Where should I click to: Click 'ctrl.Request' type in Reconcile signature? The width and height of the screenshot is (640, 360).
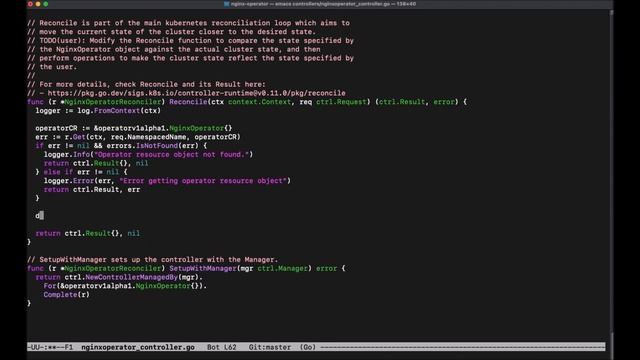click(x=341, y=102)
